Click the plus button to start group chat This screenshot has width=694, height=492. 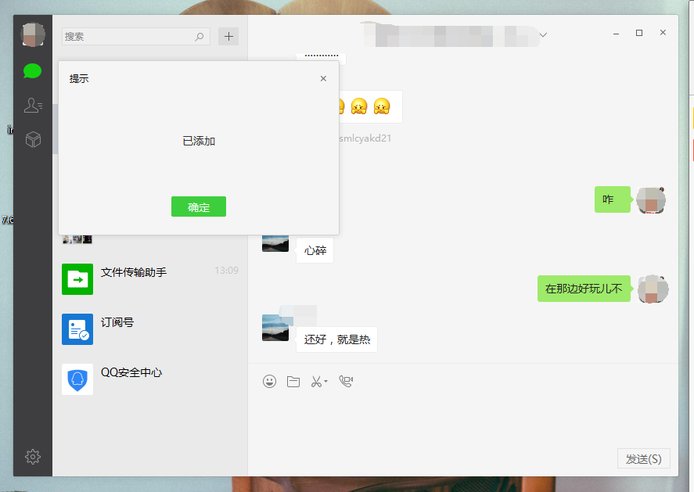point(228,36)
